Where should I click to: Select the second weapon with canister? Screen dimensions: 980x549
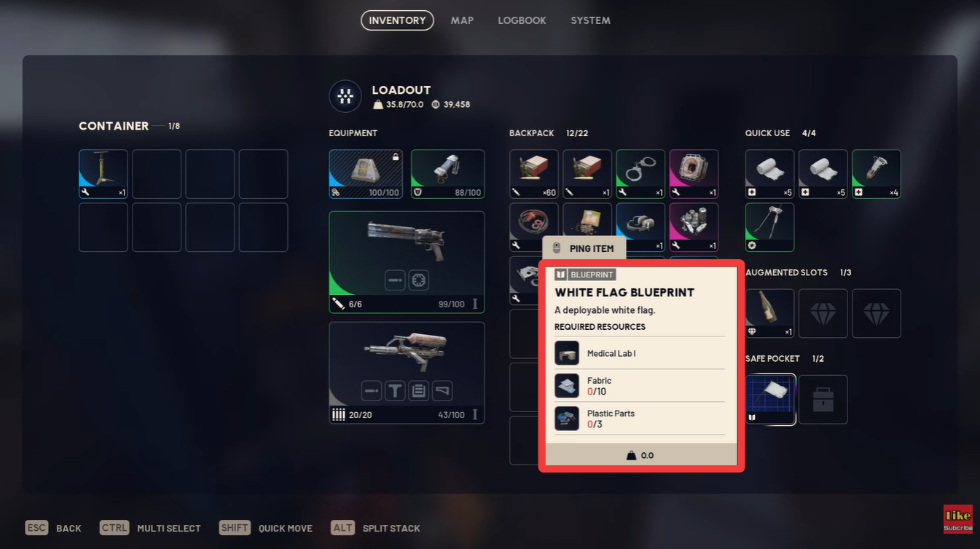pyautogui.click(x=407, y=373)
